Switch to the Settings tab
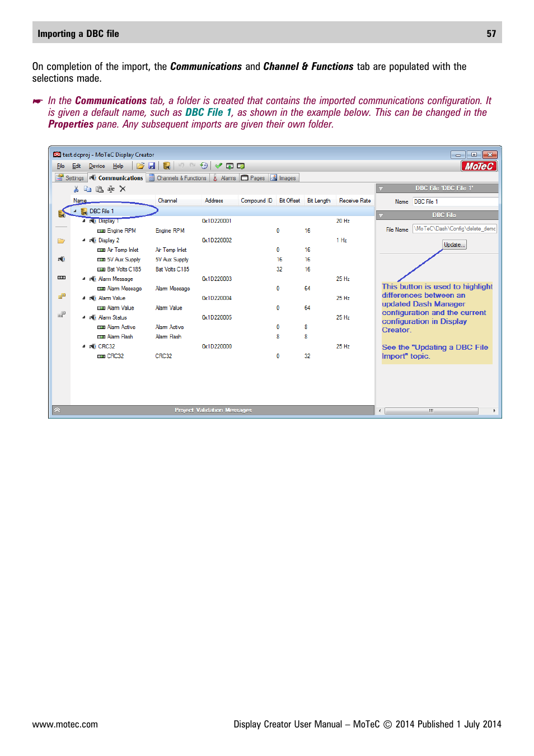The width and height of the screenshot is (534, 756). point(71,178)
